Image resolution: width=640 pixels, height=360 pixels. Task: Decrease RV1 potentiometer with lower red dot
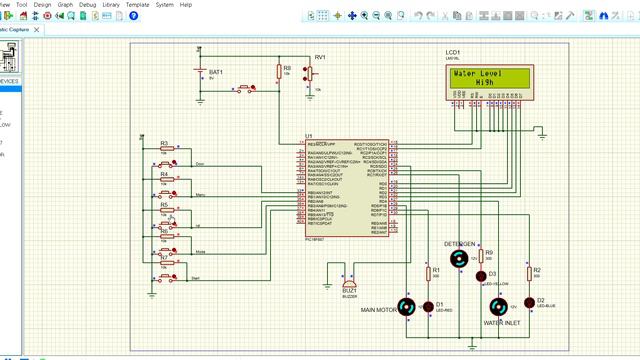coord(305,78)
